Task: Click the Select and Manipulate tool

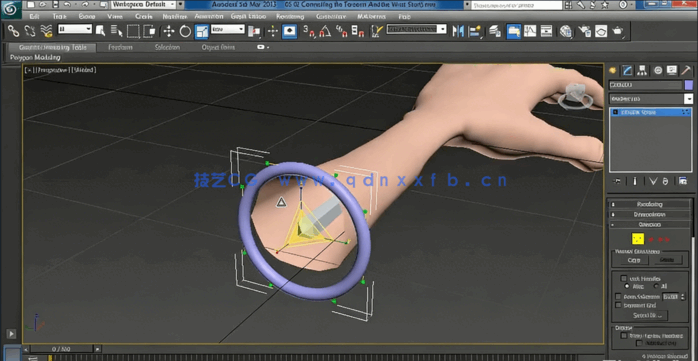Action: (x=273, y=31)
